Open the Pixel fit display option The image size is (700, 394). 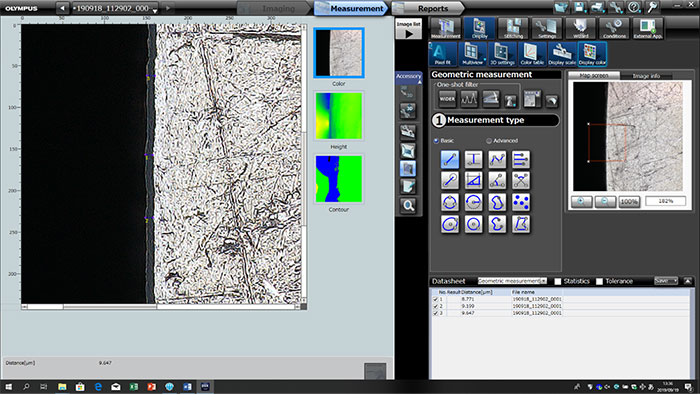(443, 54)
